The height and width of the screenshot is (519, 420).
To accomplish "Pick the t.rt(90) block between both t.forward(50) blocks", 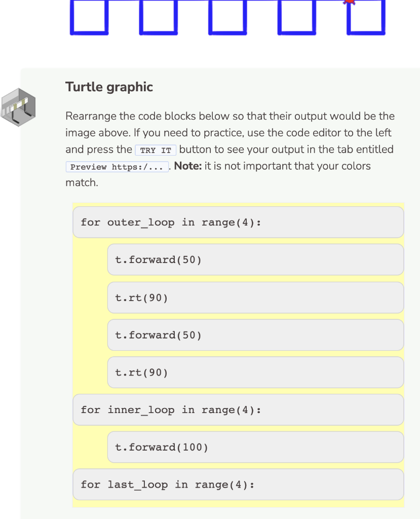I will tap(255, 298).
